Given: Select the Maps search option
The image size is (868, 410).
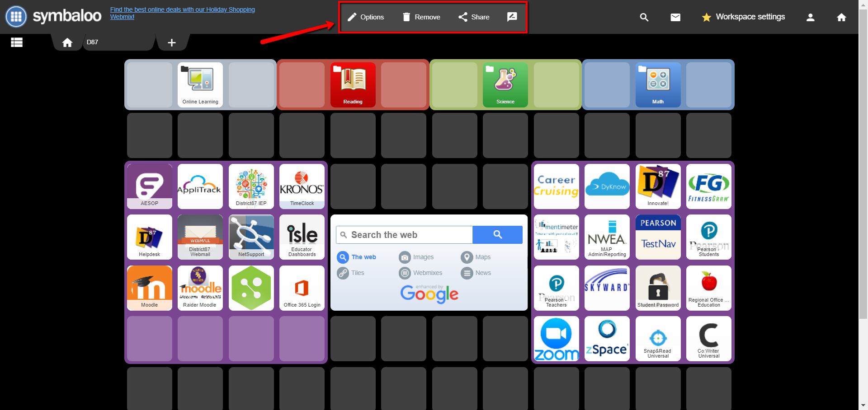Looking at the screenshot, I should pyautogui.click(x=476, y=257).
